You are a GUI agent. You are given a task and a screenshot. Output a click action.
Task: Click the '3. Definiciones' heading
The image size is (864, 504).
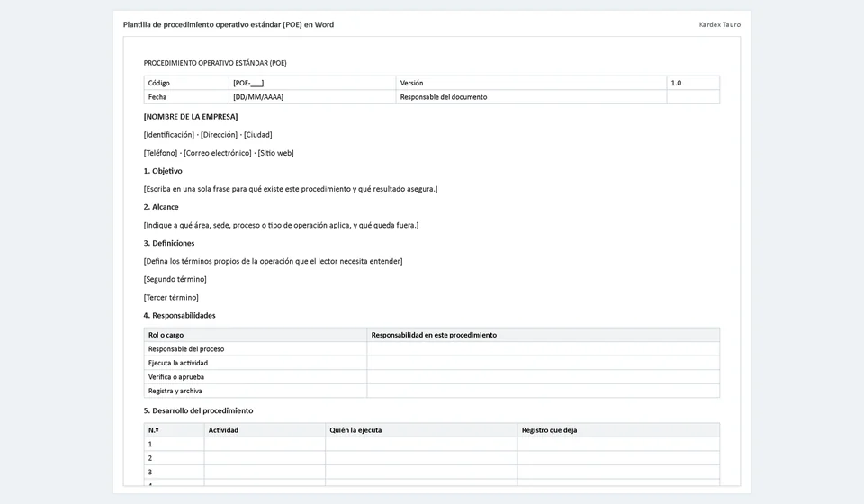tap(168, 244)
